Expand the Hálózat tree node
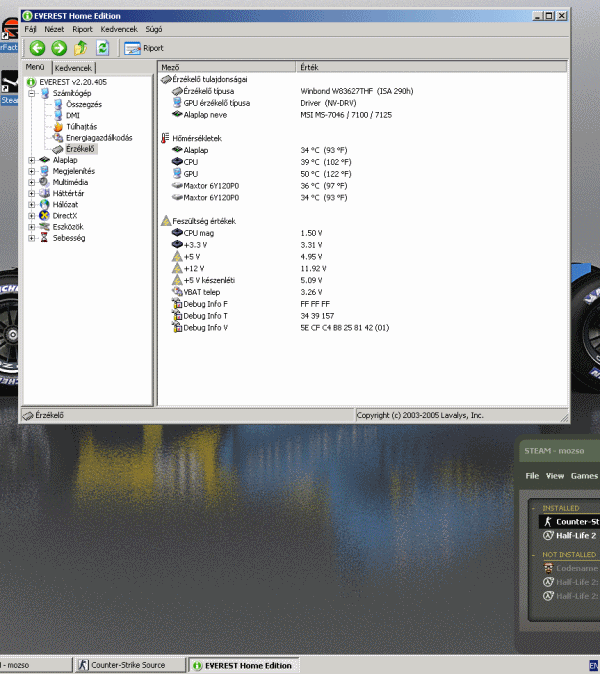The height and width of the screenshot is (674, 600). point(31,205)
